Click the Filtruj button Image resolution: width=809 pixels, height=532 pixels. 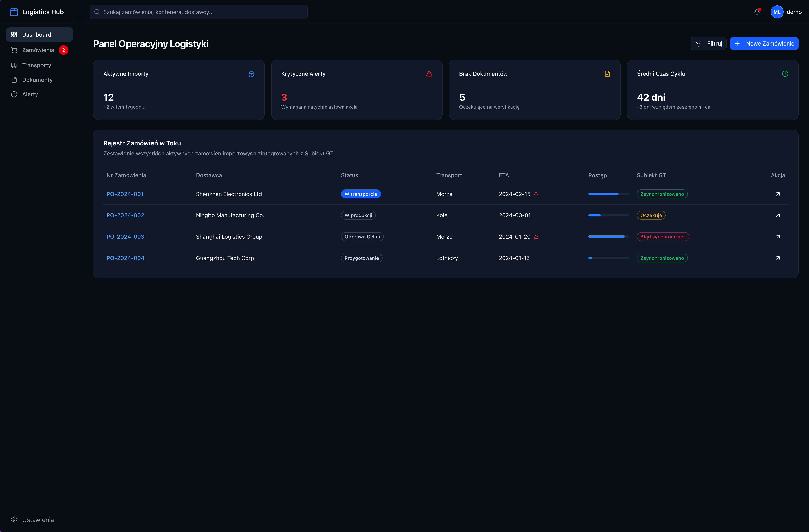[x=708, y=43]
